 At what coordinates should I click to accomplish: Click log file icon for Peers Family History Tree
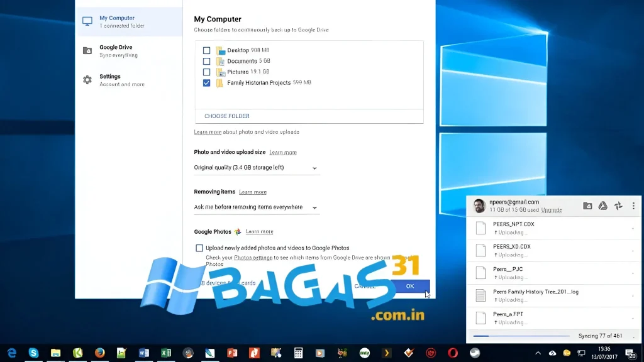pos(480,295)
